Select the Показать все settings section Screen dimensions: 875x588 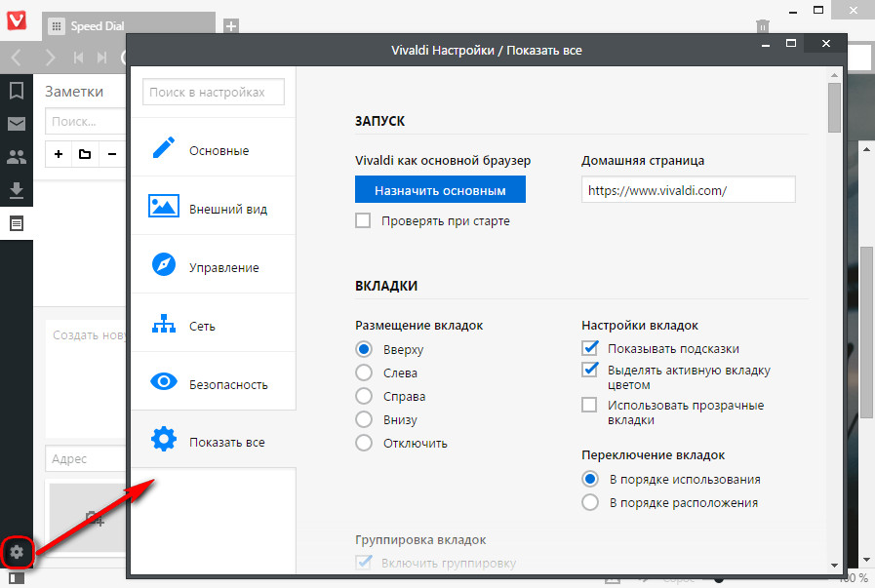214,440
